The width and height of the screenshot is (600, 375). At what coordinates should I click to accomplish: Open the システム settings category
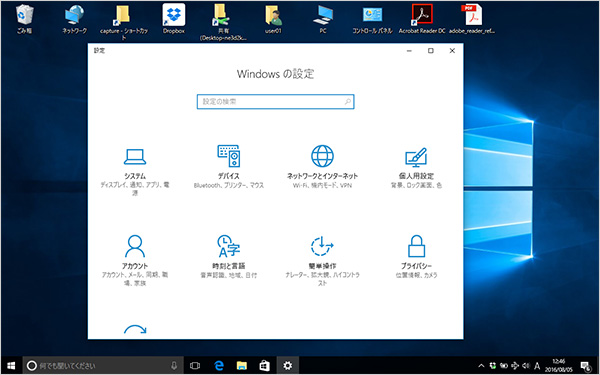point(135,171)
